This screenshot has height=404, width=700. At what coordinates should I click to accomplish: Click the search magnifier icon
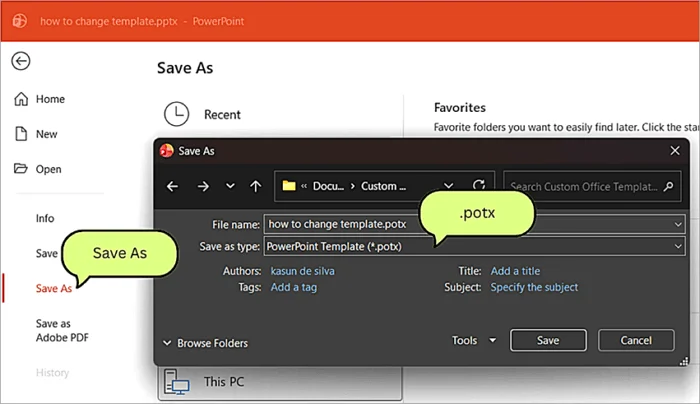(668, 186)
